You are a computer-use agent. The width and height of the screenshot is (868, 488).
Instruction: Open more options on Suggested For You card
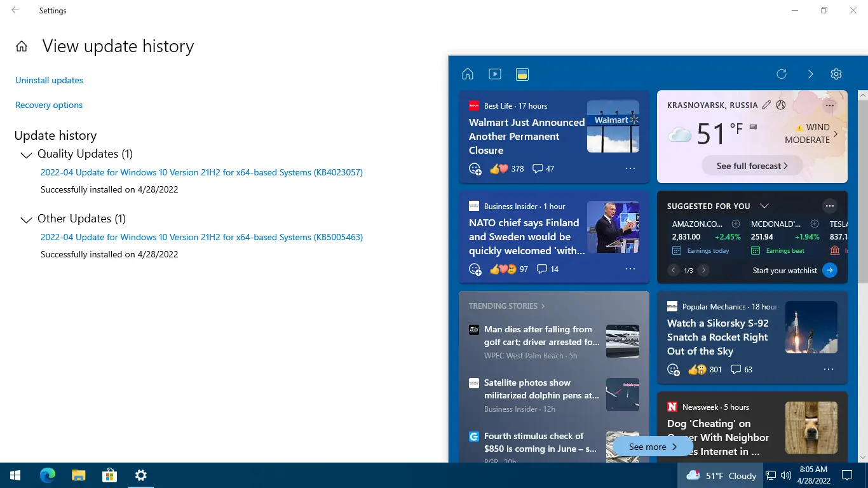click(829, 206)
